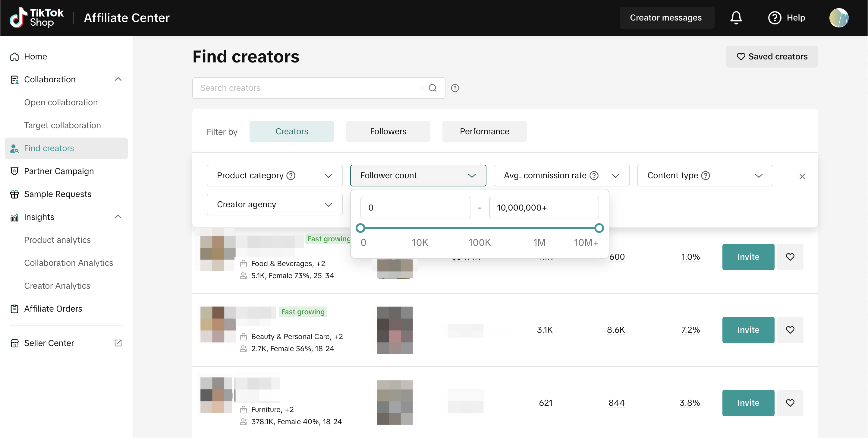Collapse the Insights sidebar section
Screen dimensions: 868x438
pos(118,217)
